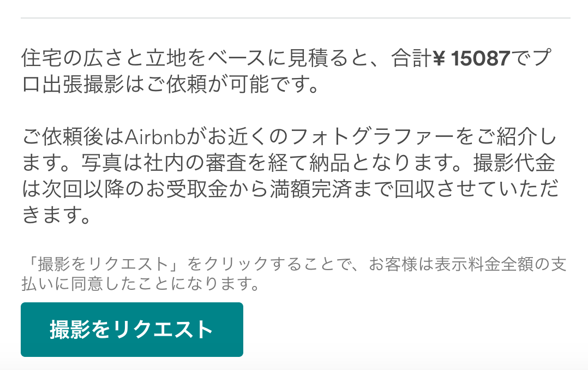Click the quoted 「撮影をリクエスト」 in the disclaimer
This screenshot has height=370, width=588.
pyautogui.click(x=104, y=264)
